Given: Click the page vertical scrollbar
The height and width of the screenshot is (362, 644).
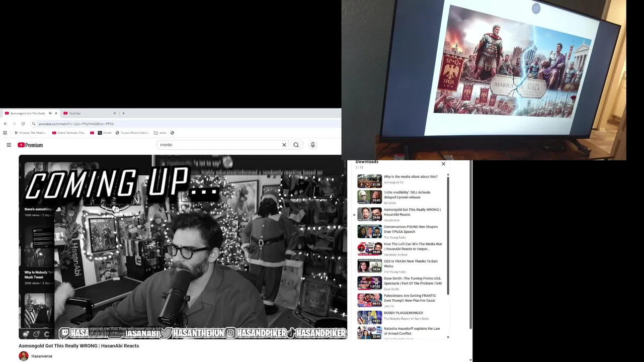Looking at the screenshot, I should pyautogui.click(x=470, y=245).
